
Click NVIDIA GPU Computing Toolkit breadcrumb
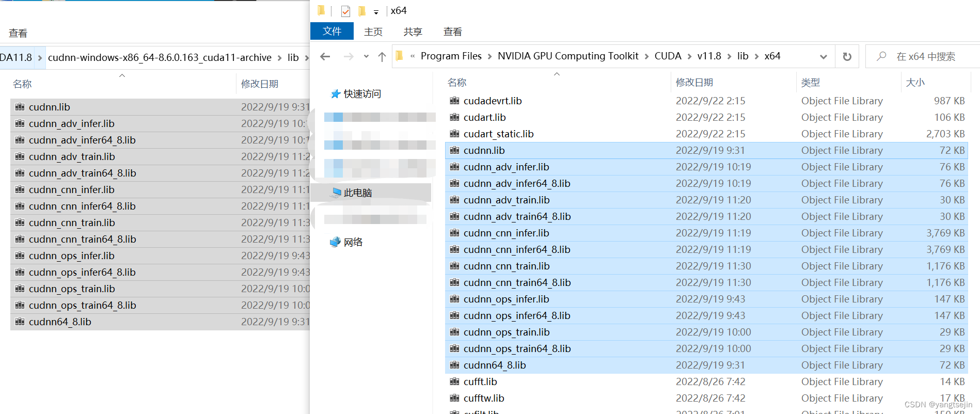pyautogui.click(x=568, y=56)
